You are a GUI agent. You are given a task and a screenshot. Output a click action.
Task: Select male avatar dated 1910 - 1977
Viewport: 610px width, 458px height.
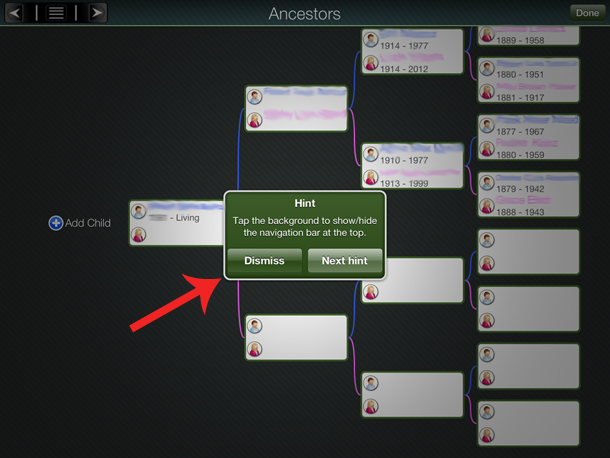click(x=371, y=154)
